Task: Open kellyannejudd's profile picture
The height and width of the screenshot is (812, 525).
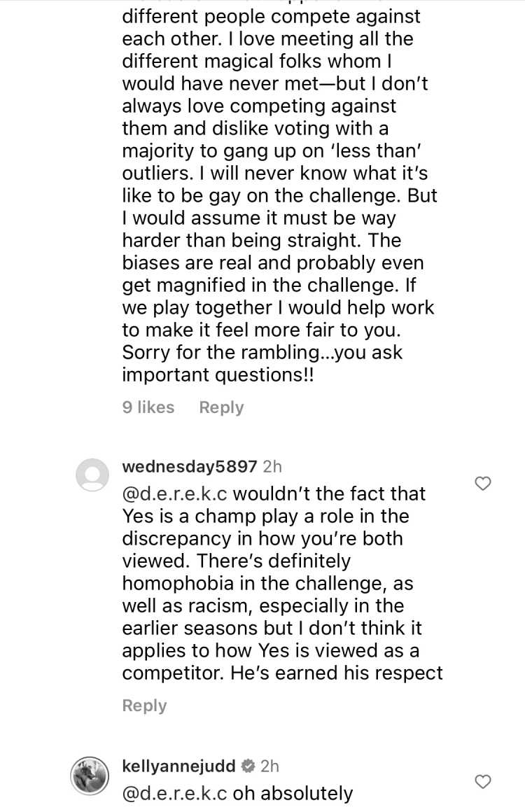Action: [90, 775]
